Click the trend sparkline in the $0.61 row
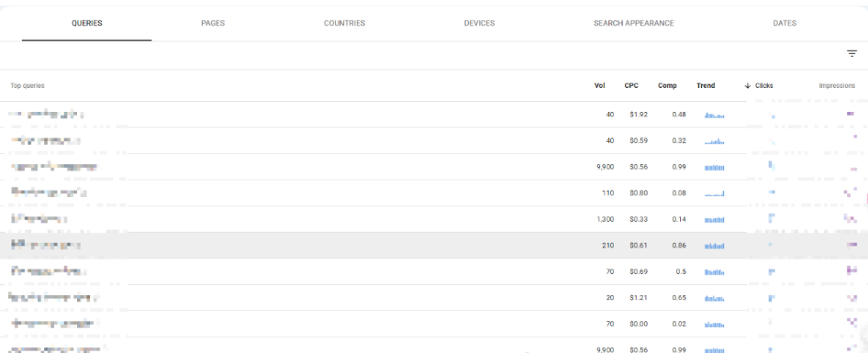Viewport: 868px width, 353px height. [714, 246]
